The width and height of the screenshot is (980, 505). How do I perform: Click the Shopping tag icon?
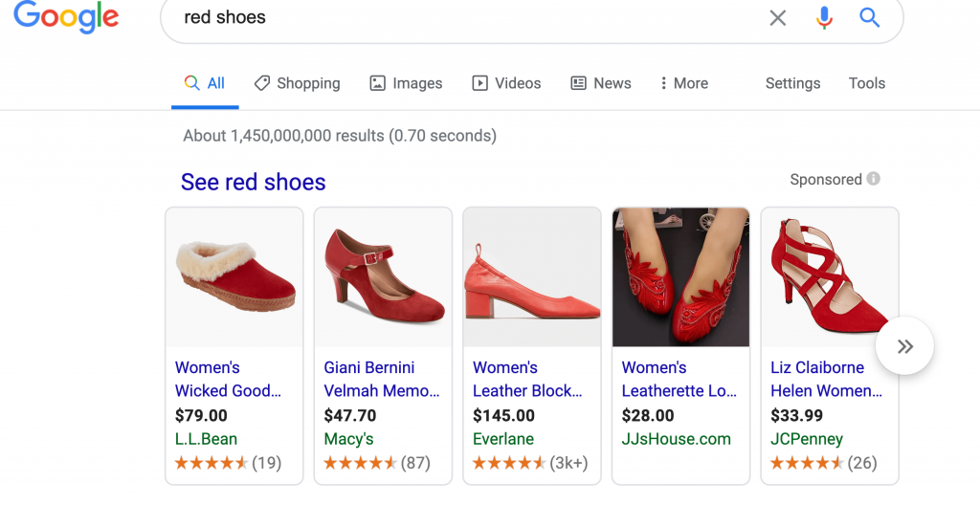[262, 83]
